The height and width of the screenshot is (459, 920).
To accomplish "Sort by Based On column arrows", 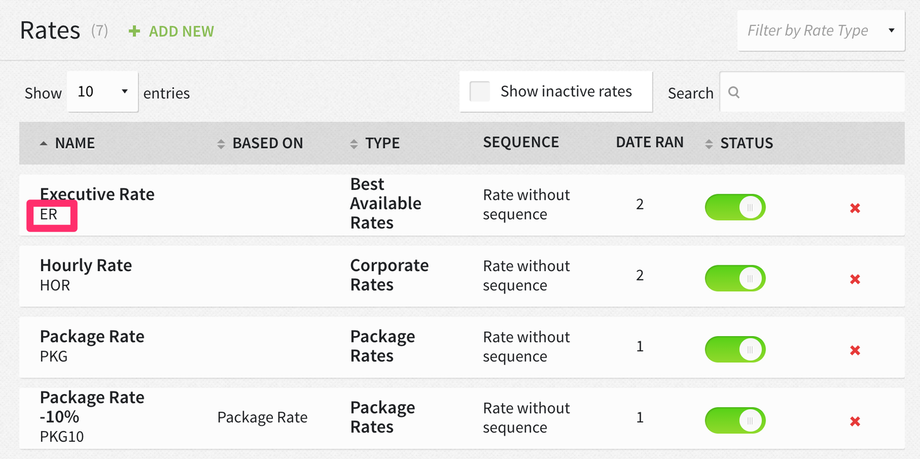I will pos(221,144).
